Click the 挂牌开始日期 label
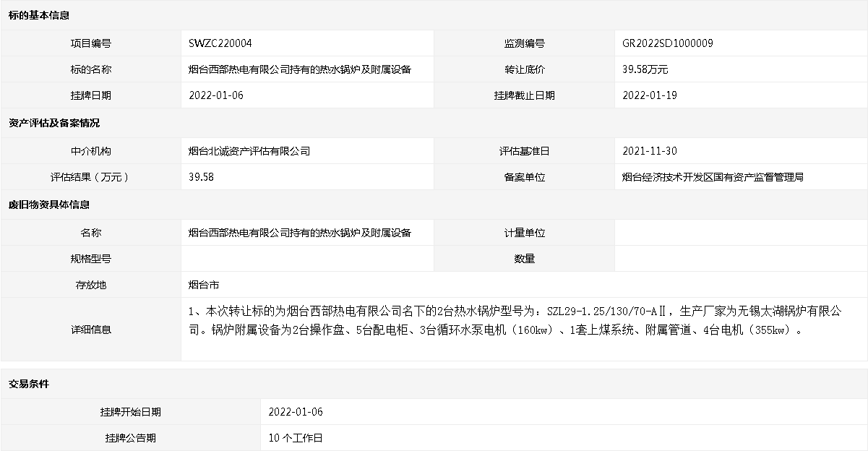Image resolution: width=868 pixels, height=451 pixels. [131, 412]
